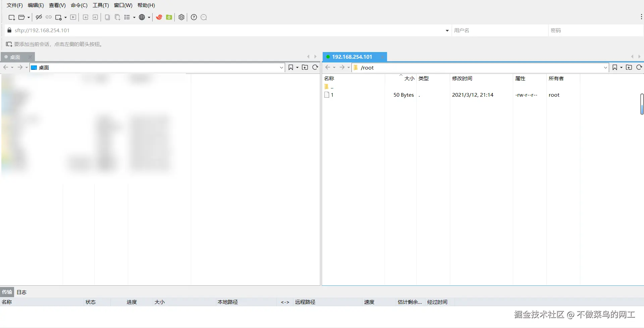Viewport: 644px width, 328px height.
Task: Click the remote pane forward arrow
Action: click(x=342, y=67)
